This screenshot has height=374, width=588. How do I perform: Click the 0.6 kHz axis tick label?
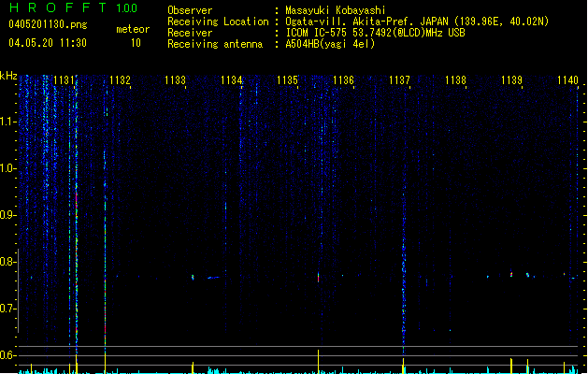pyautogui.click(x=7, y=355)
